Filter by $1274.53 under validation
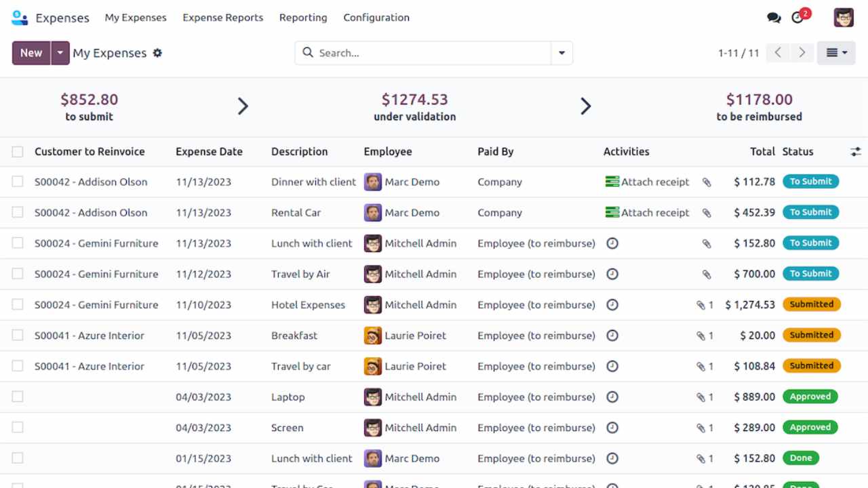The image size is (868, 488). [x=414, y=106]
